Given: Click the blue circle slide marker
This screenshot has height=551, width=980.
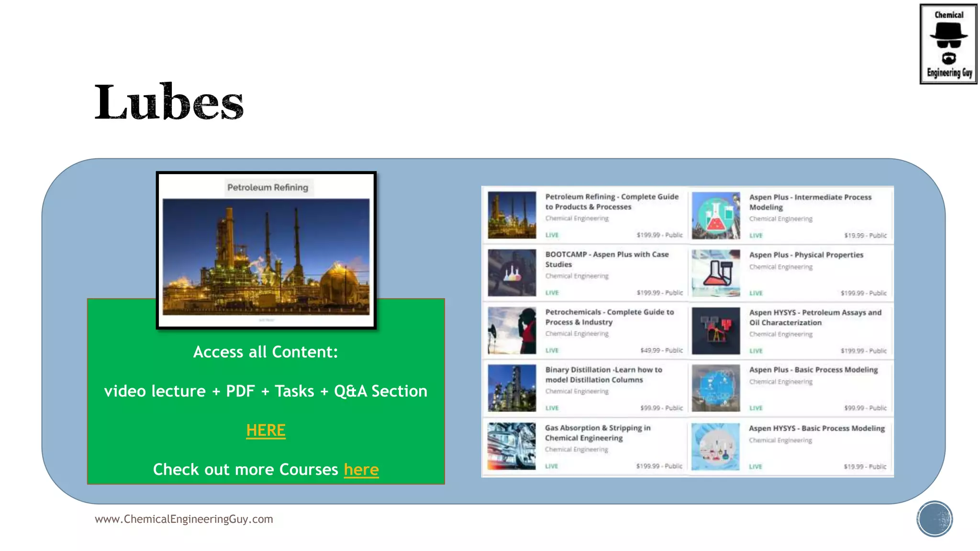Looking at the screenshot, I should click(934, 518).
